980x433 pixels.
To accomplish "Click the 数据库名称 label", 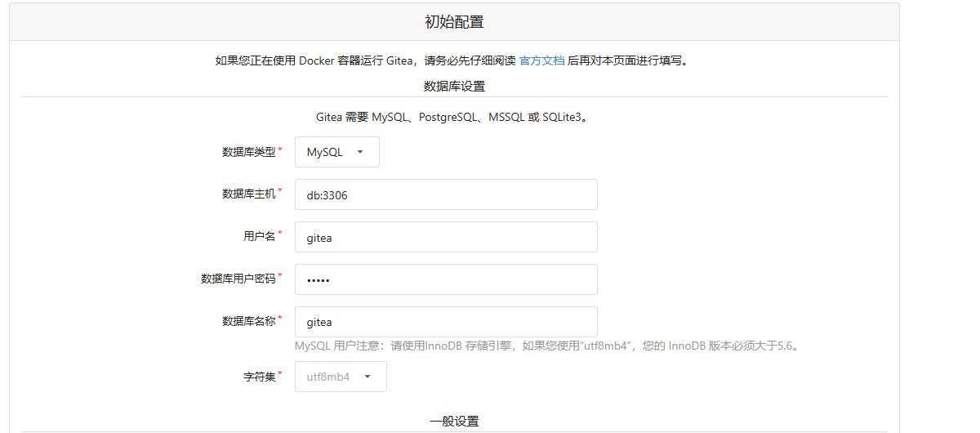I will coord(248,321).
